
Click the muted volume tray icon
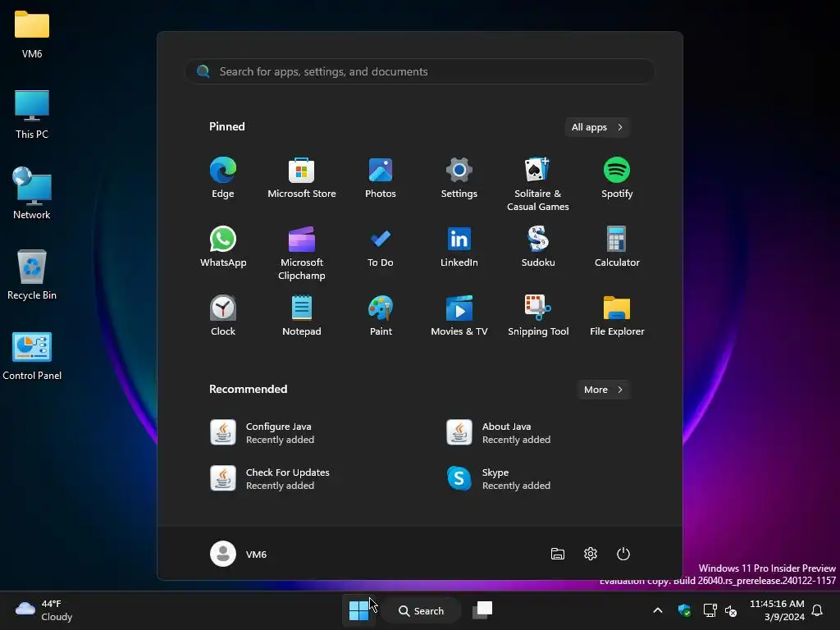coord(731,610)
